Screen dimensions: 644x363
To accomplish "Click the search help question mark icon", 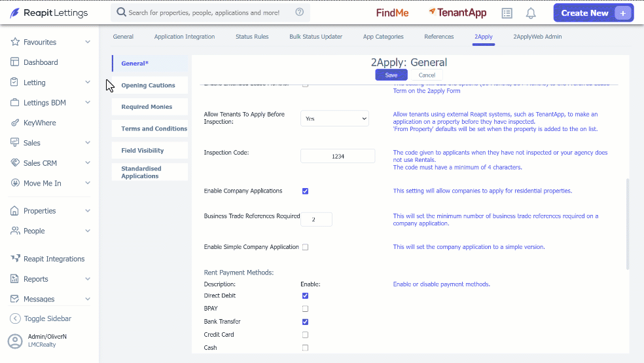I will 299,12.
